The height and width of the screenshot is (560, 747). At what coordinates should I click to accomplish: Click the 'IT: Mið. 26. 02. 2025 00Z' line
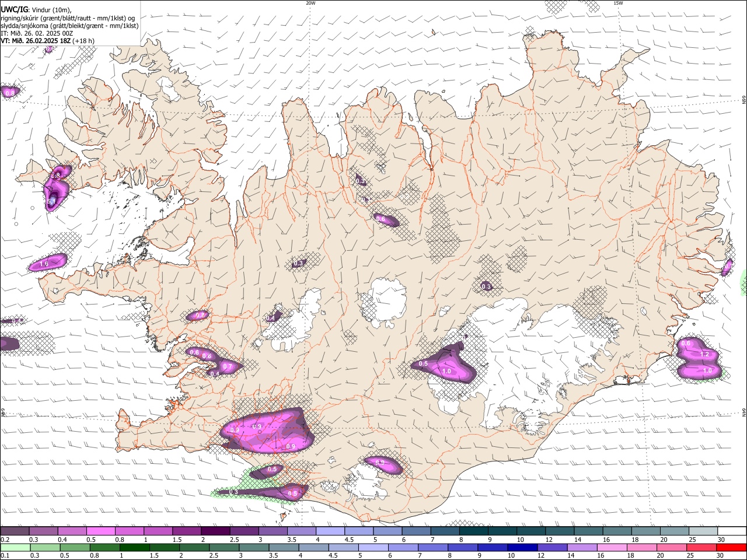pos(37,34)
